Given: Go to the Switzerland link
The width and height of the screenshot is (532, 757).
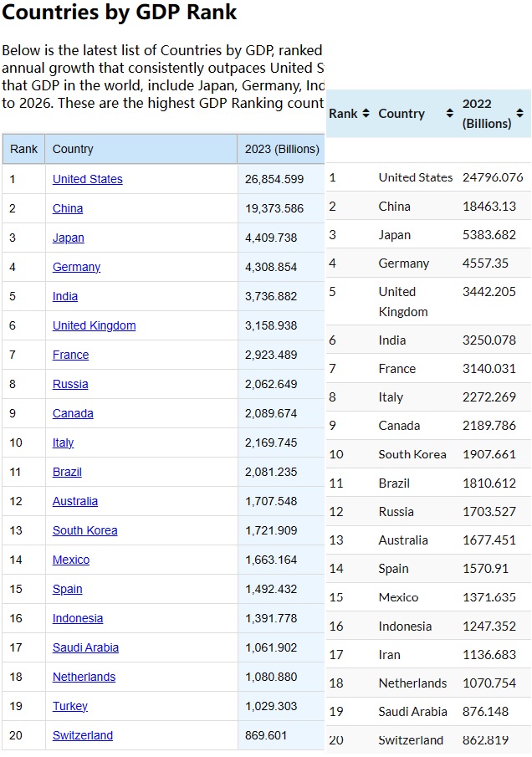Looking at the screenshot, I should coord(83,735).
